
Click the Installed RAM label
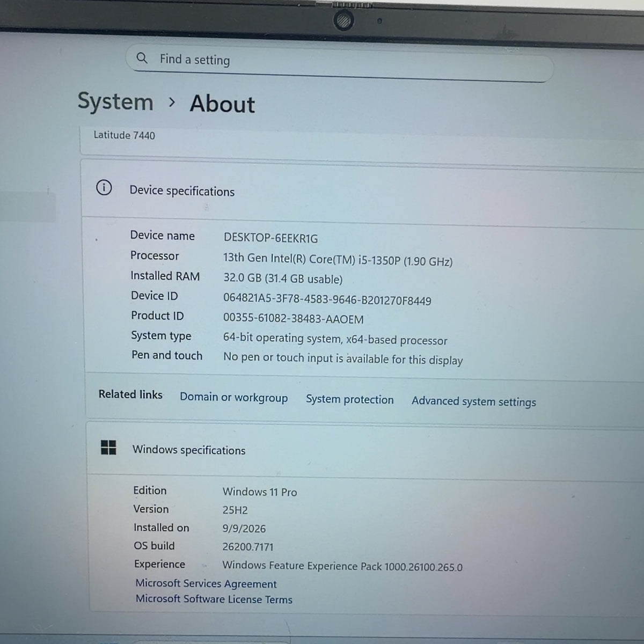point(165,276)
